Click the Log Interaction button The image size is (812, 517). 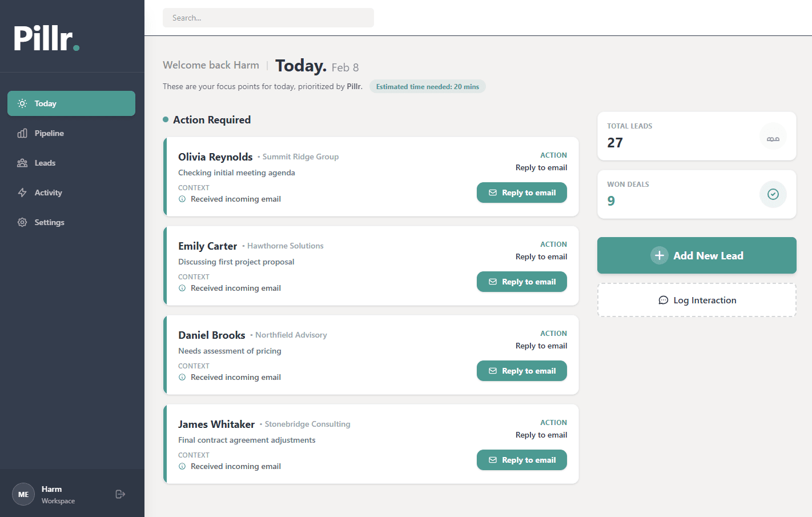697,300
